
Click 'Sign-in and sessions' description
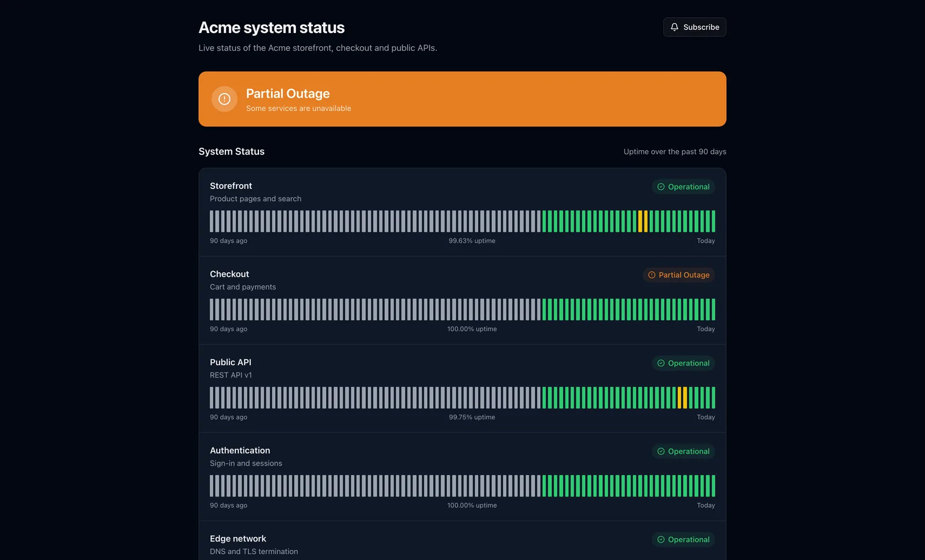coord(246,463)
